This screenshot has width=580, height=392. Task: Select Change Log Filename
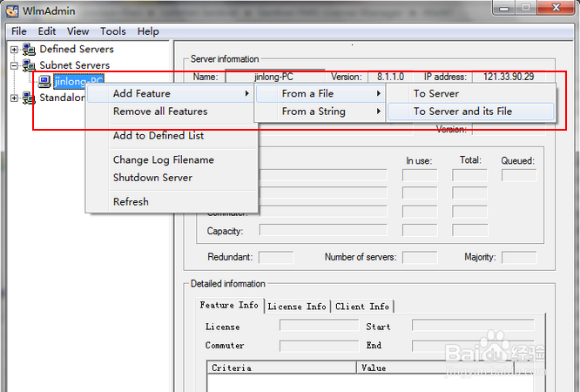click(171, 160)
